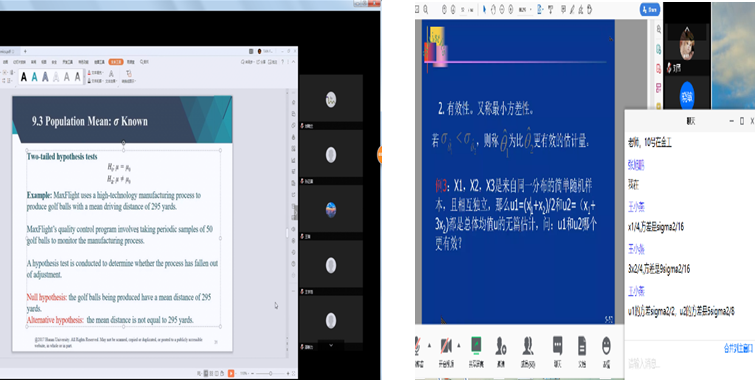Image resolution: width=755 pixels, height=385 pixels.
Task: Click the chat message input field
Action: (690, 364)
